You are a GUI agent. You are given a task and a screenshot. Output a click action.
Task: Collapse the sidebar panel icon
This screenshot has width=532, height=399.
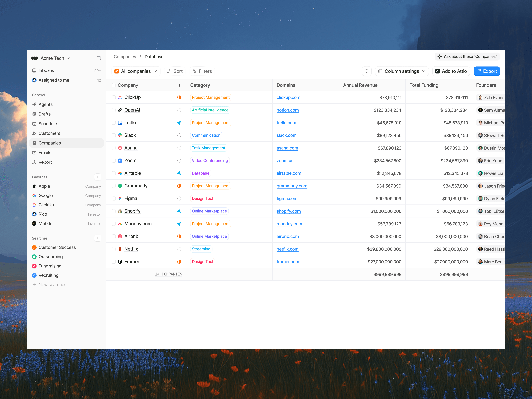(99, 58)
